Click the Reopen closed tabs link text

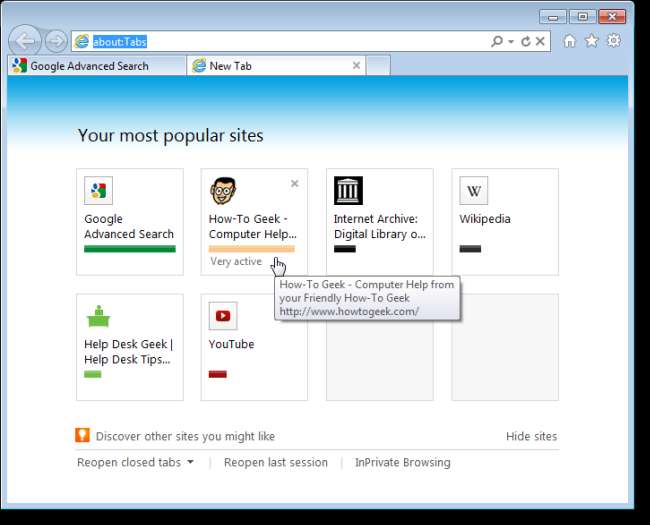point(129,462)
